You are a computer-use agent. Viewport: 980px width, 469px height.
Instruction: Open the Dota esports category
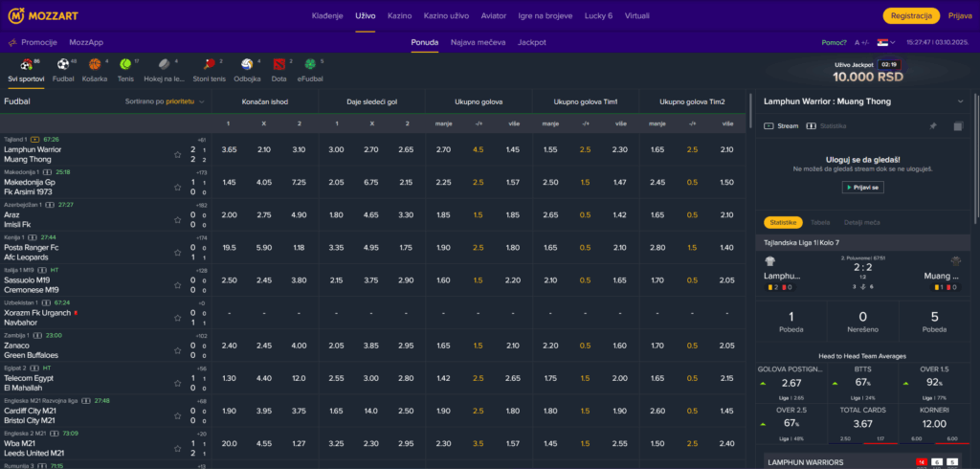click(278, 66)
